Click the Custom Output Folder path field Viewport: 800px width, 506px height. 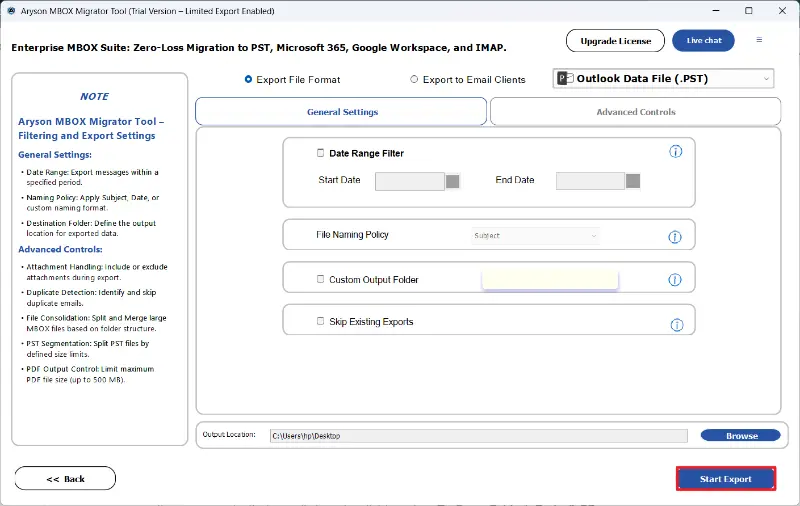(x=550, y=280)
